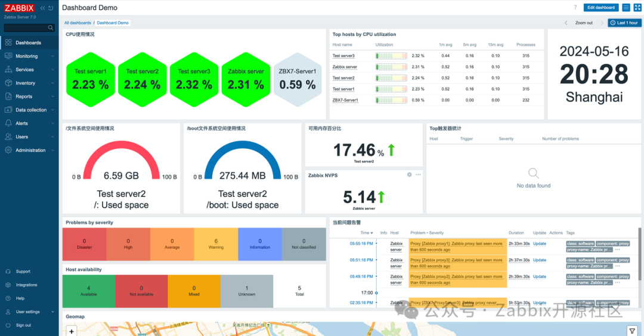The height and width of the screenshot is (336, 644).
Task: Click the sidebar search magnifier icon
Action: coord(51,27)
